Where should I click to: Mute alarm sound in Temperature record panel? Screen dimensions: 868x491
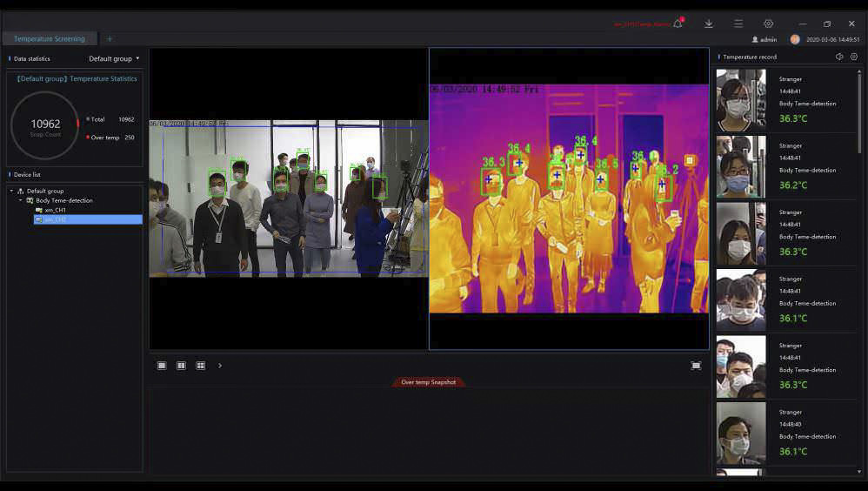coord(839,57)
